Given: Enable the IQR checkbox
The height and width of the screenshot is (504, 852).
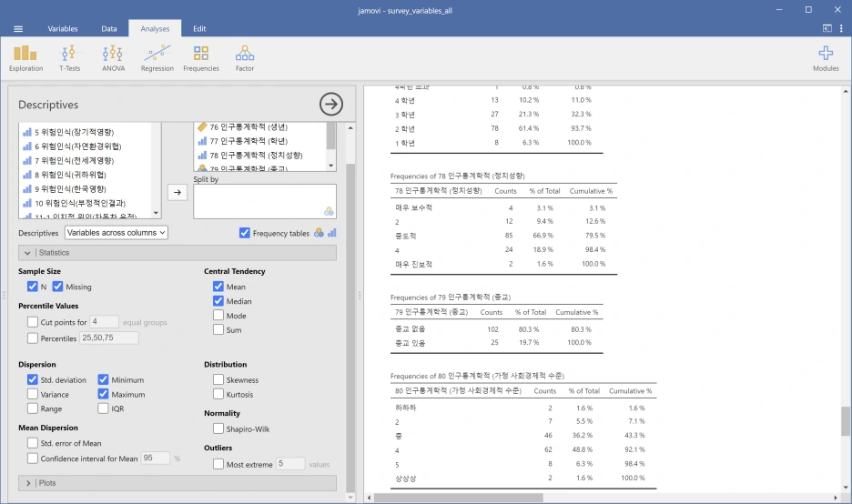Looking at the screenshot, I should (x=103, y=408).
